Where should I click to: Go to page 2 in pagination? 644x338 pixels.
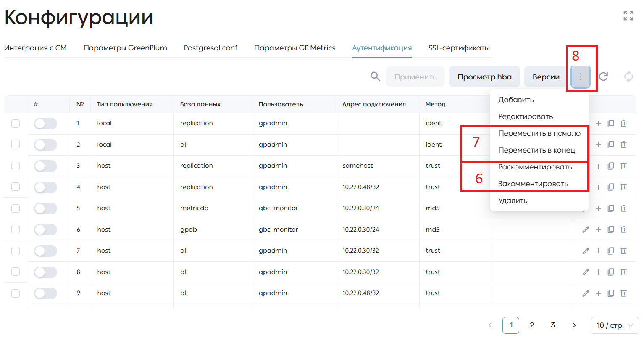tap(532, 325)
